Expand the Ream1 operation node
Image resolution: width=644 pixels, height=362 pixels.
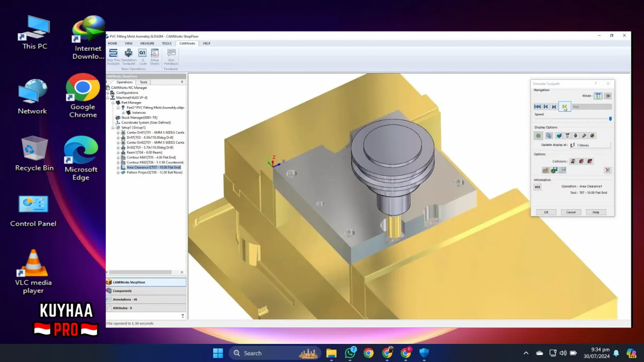pyautogui.click(x=118, y=152)
